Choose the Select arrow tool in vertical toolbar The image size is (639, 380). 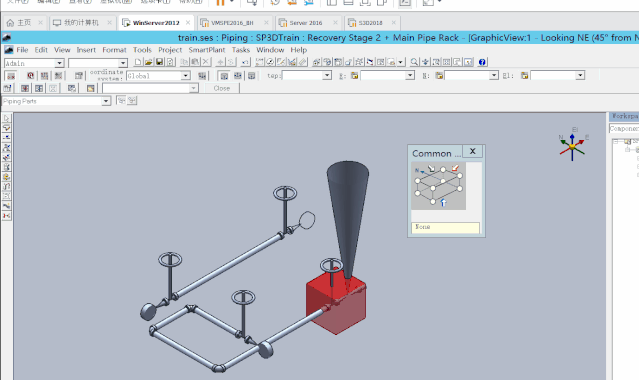coord(7,118)
